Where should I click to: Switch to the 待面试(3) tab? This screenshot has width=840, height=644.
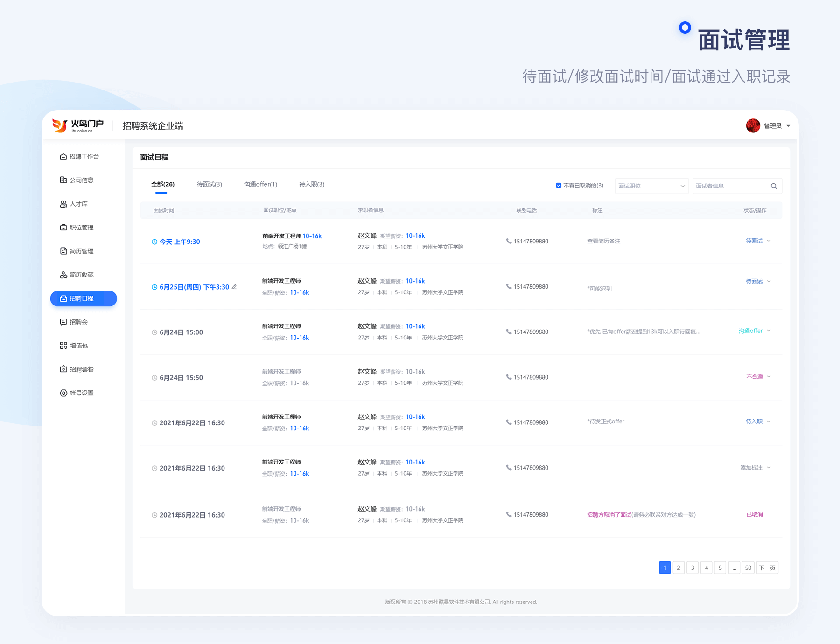click(210, 184)
